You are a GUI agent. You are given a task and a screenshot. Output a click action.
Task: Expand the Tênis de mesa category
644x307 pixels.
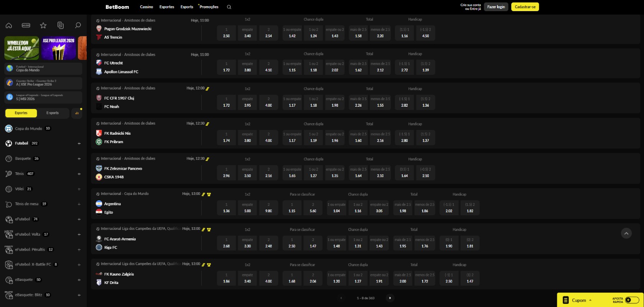coord(79,204)
